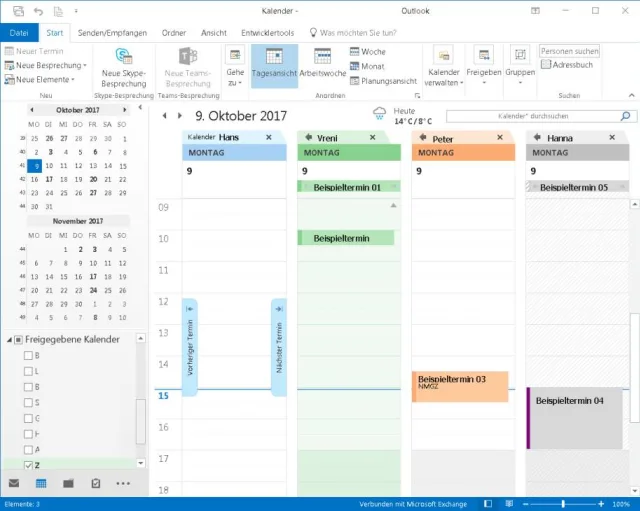Click zoom in plus button
This screenshot has height=511, width=640.
click(x=601, y=504)
